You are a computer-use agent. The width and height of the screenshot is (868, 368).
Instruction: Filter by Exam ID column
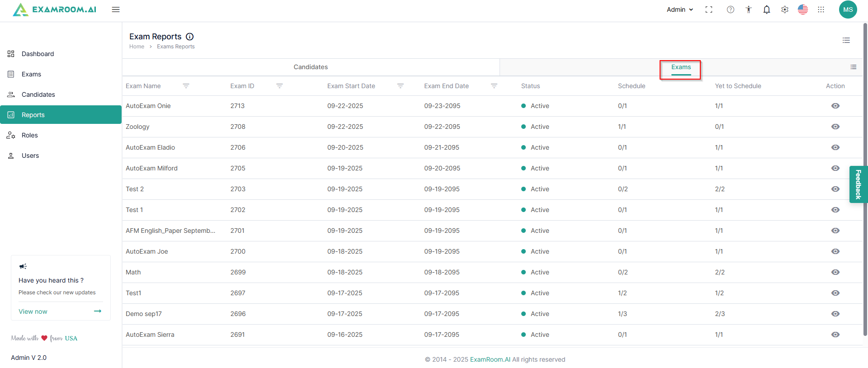[279, 86]
